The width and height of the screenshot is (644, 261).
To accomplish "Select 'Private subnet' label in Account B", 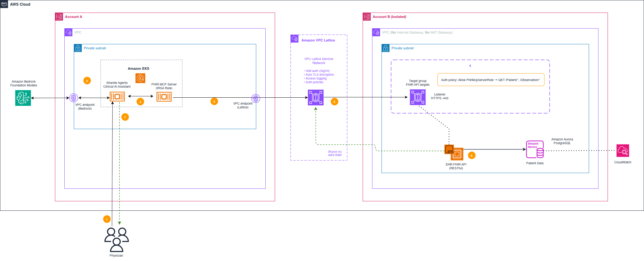I will coord(403,48).
